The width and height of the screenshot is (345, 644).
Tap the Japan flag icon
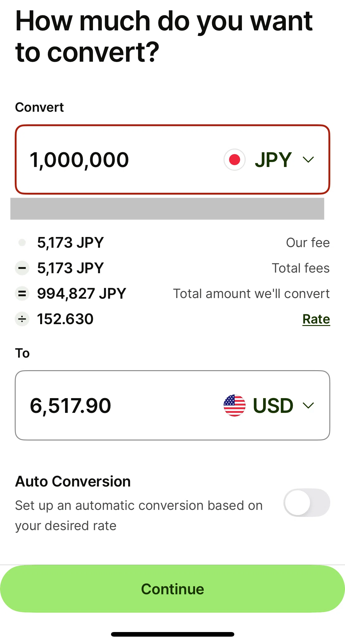(x=235, y=160)
